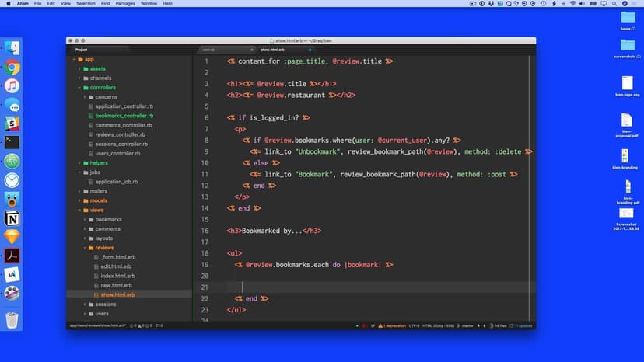Open the Selection menu
Viewport: 644px width, 362px height.
point(86,4)
